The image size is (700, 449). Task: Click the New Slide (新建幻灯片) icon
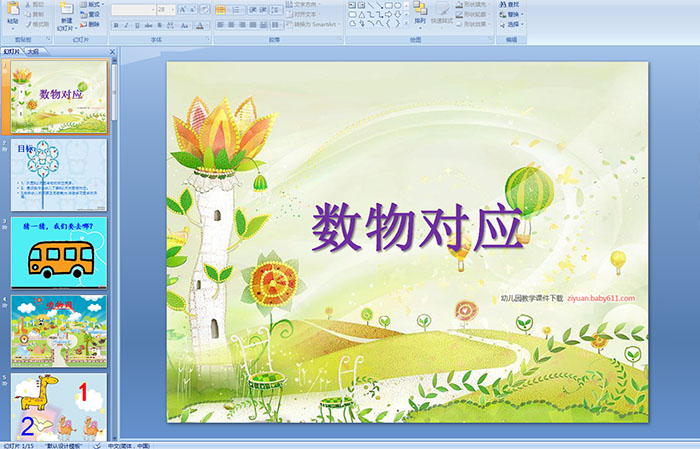click(67, 9)
